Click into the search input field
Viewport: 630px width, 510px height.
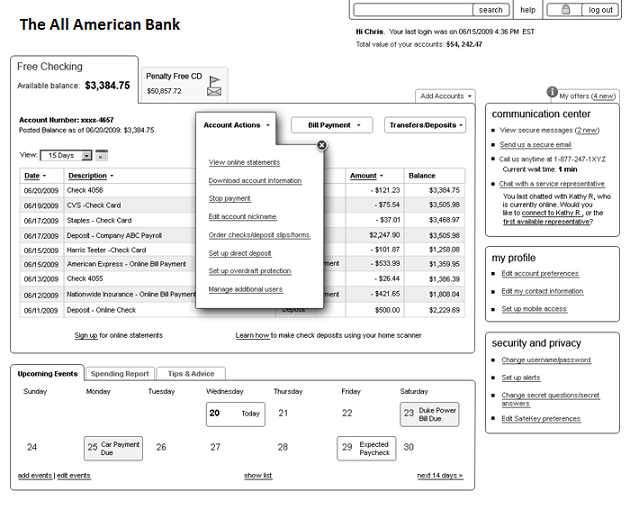click(413, 10)
